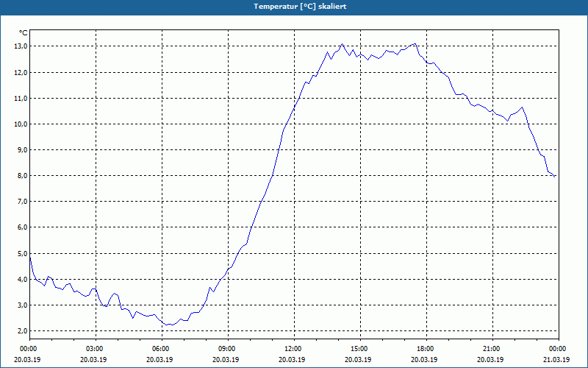Select the 11,0 y-axis label

[21, 99]
